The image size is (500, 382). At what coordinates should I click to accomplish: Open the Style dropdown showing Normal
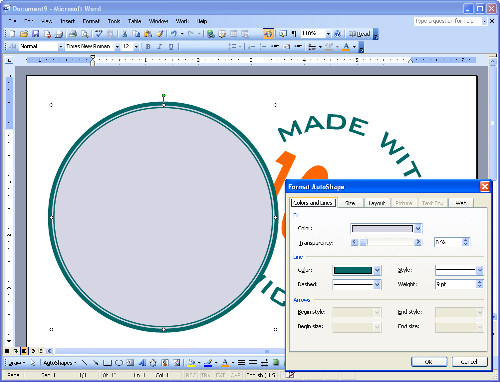61,47
